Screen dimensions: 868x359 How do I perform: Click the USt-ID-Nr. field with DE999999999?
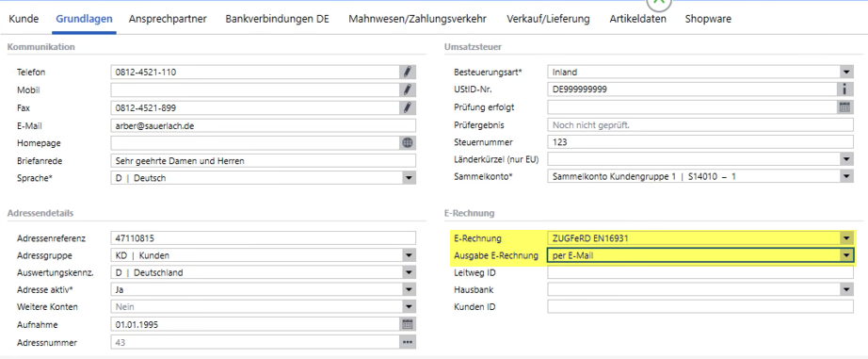click(693, 90)
